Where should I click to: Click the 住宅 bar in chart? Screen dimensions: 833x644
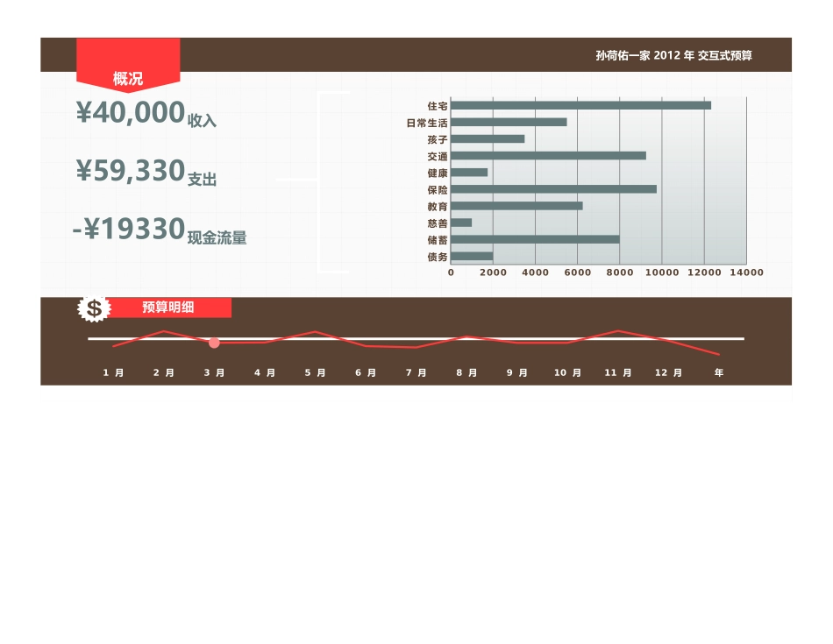pos(580,106)
